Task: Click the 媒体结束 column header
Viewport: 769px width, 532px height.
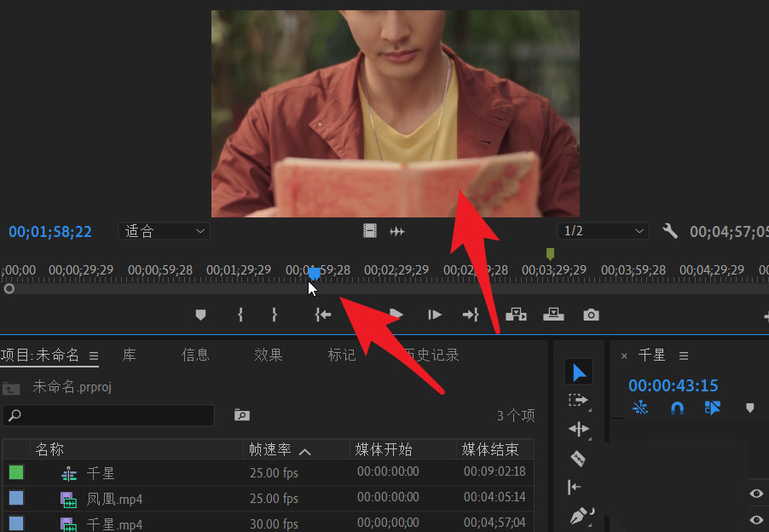Action: pos(490,449)
